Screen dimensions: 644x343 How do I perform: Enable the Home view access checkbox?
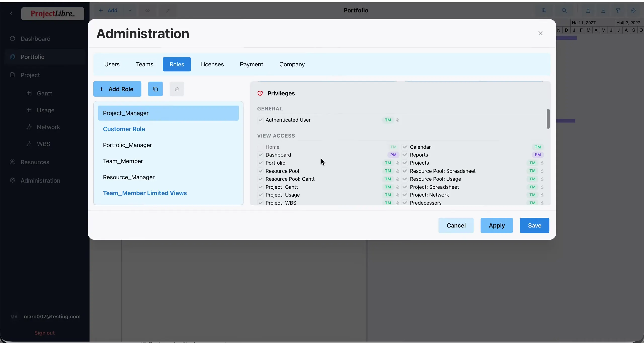tap(260, 147)
